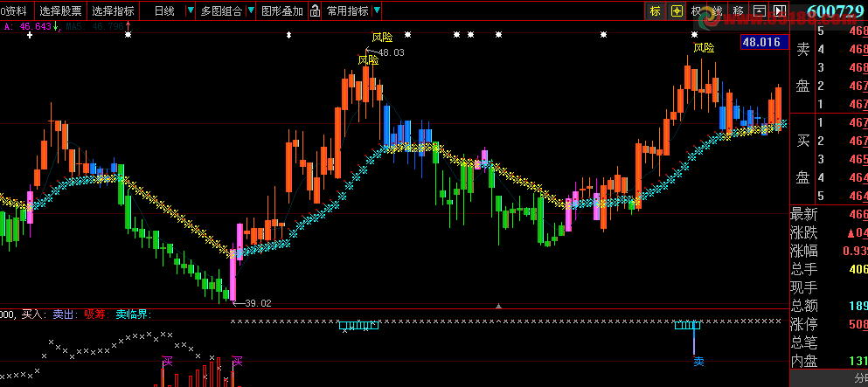Viewport: 868px width, 387px height.
Task: Click the 卖出 indicator label
Action: [66, 314]
